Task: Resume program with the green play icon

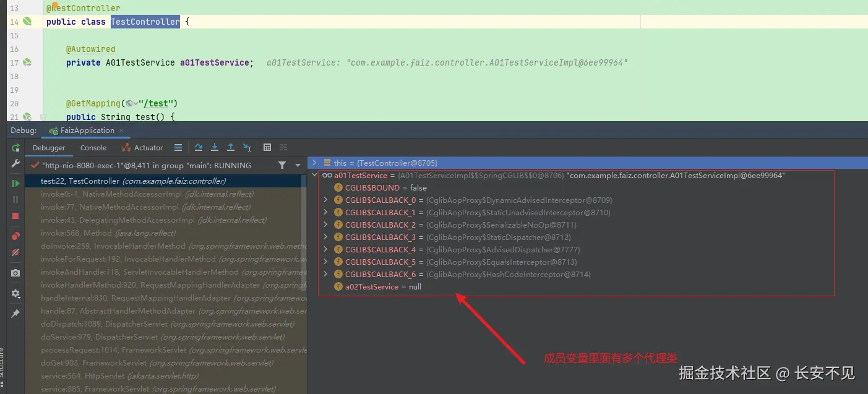Action: point(15,184)
